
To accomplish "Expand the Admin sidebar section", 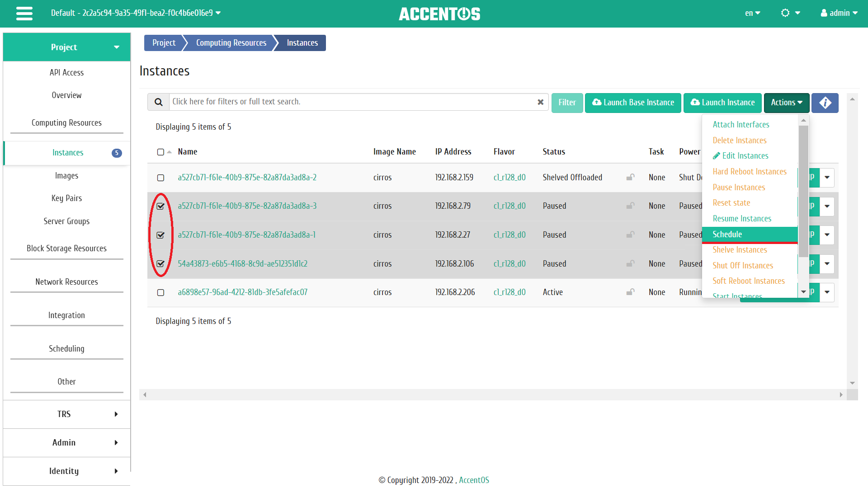I will 67,443.
